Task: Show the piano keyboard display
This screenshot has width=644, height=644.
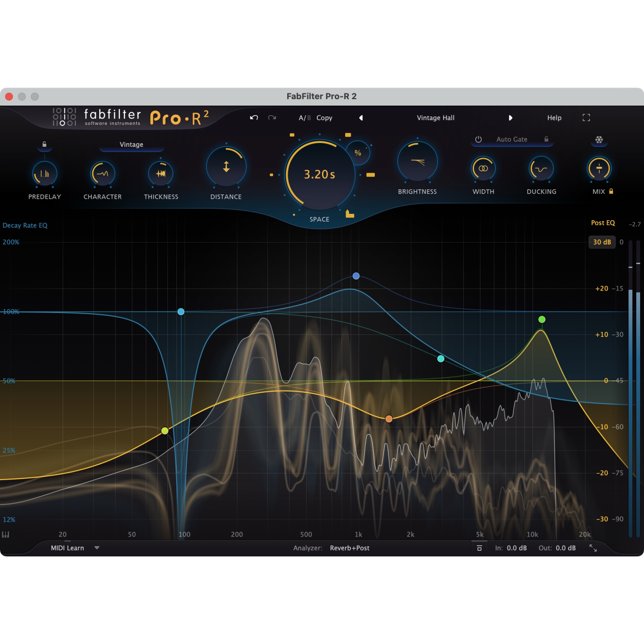Action: click(x=5, y=535)
